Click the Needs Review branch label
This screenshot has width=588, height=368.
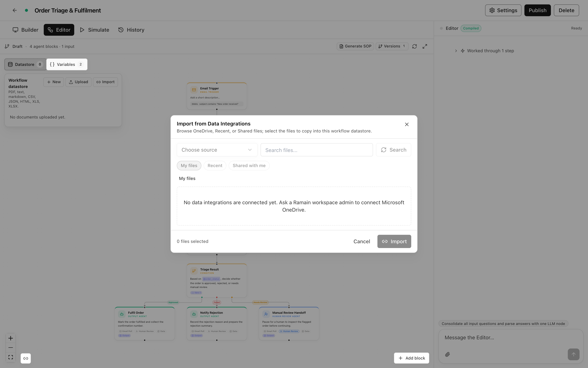tap(260, 302)
